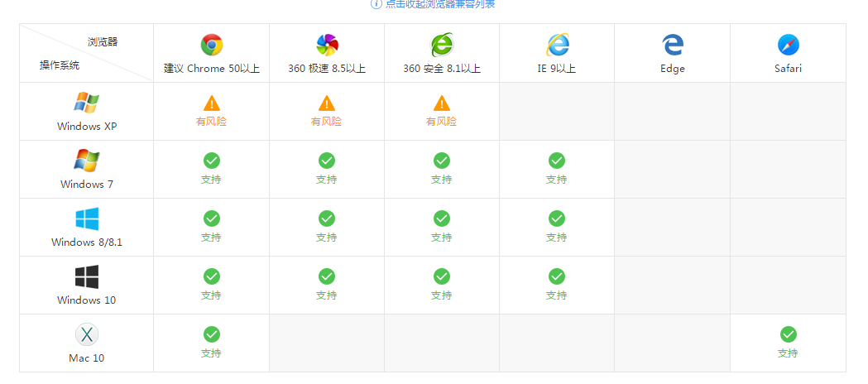Click the 有风险 text under 360 安全 column
The width and height of the screenshot is (868, 384).
coord(442,122)
